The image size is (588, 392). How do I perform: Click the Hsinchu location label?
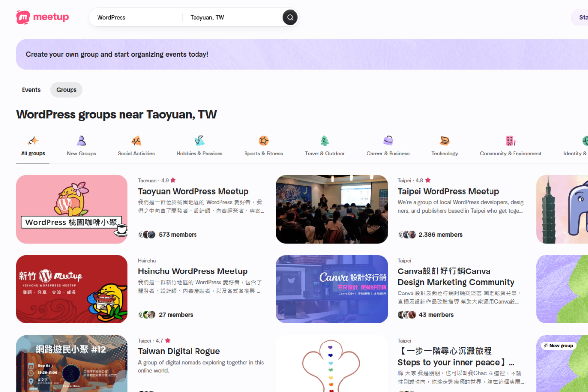click(x=147, y=261)
